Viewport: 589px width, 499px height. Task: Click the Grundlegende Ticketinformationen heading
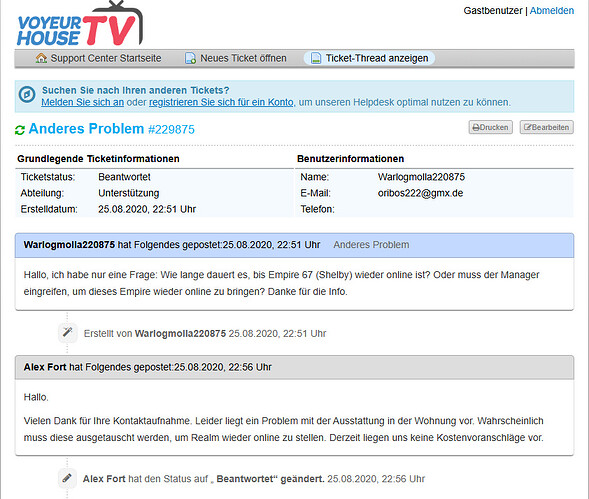click(x=98, y=159)
